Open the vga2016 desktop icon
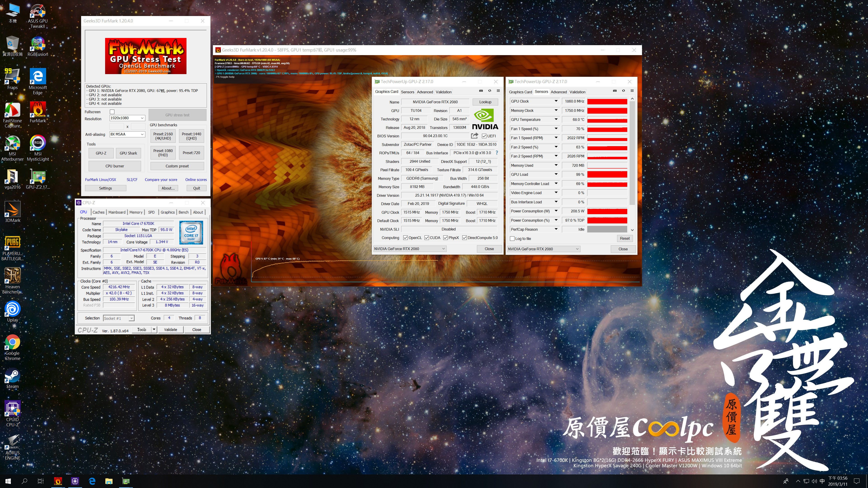The height and width of the screenshot is (488, 868). (x=12, y=179)
